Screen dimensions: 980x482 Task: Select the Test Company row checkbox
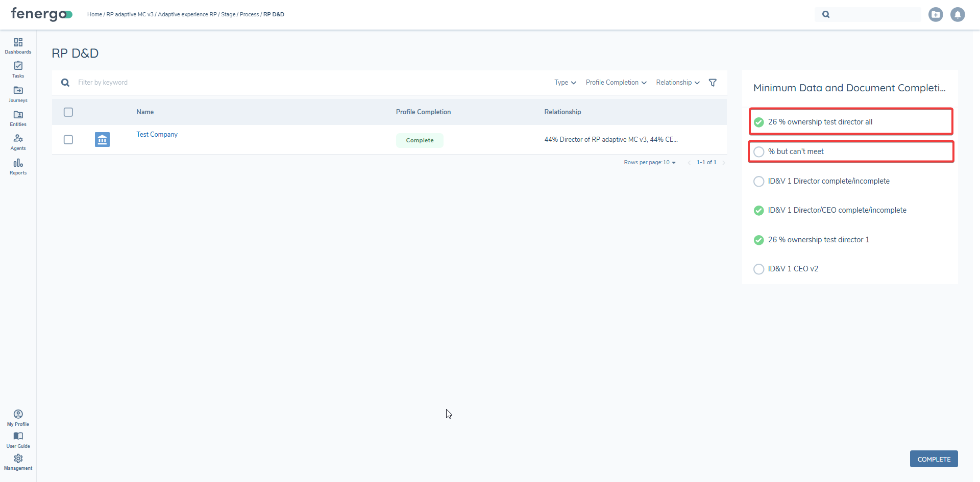68,139
